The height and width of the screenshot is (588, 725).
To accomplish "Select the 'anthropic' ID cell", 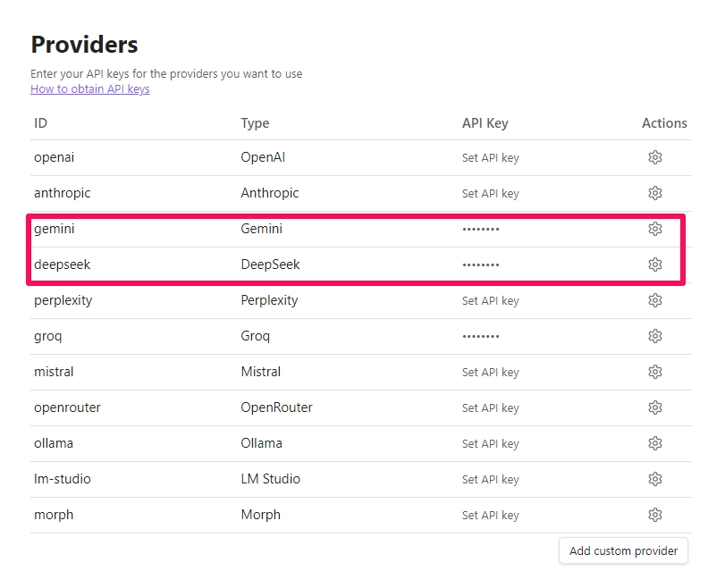I will pyautogui.click(x=63, y=193).
